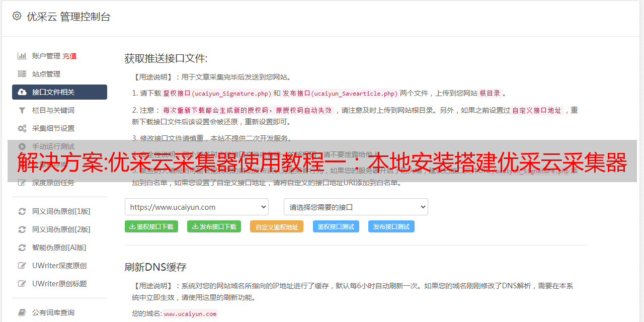Click the blue 鉴权接口测试 button
The image size is (644, 322).
(x=336, y=226)
